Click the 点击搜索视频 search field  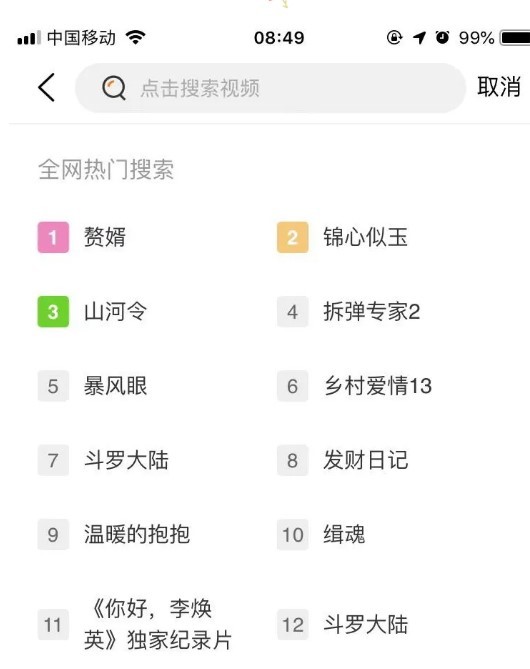[270, 88]
